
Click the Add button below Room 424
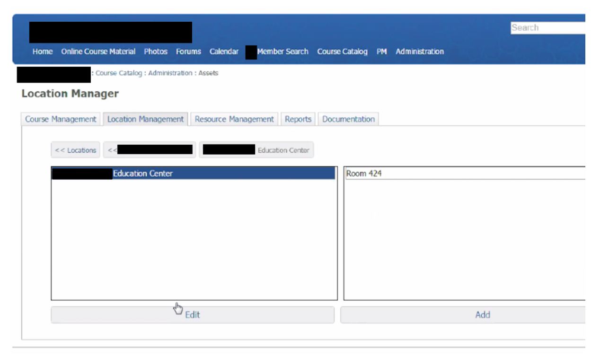482,314
